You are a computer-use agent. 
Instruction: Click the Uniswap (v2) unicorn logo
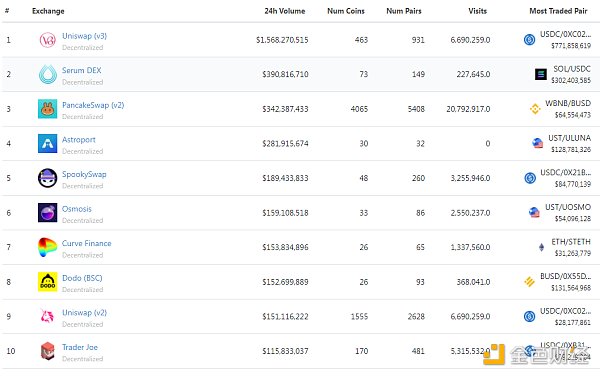pyautogui.click(x=47, y=316)
